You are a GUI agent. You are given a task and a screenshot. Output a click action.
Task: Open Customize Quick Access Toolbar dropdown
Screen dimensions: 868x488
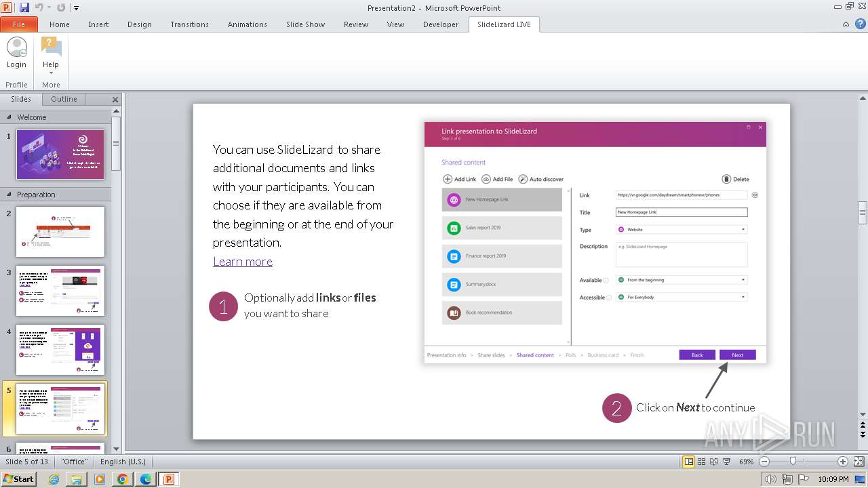(76, 8)
